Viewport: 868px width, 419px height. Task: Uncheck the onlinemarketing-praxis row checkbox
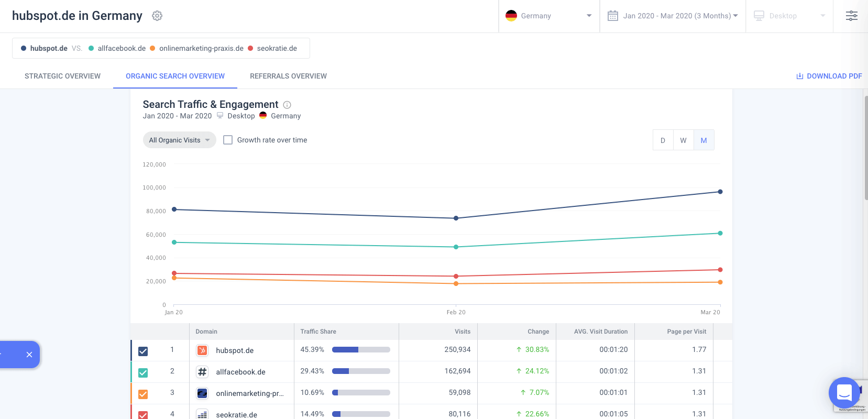point(143,394)
